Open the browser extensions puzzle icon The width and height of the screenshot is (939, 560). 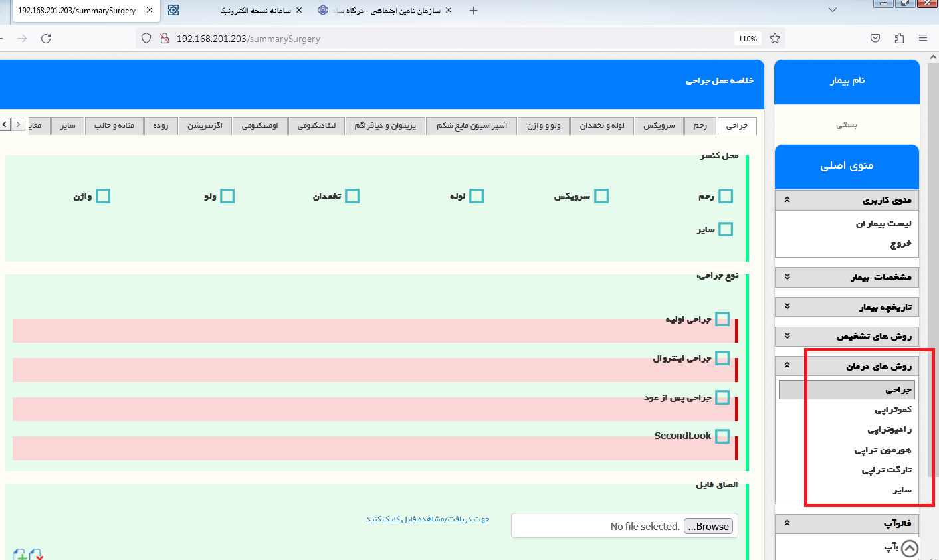point(899,39)
